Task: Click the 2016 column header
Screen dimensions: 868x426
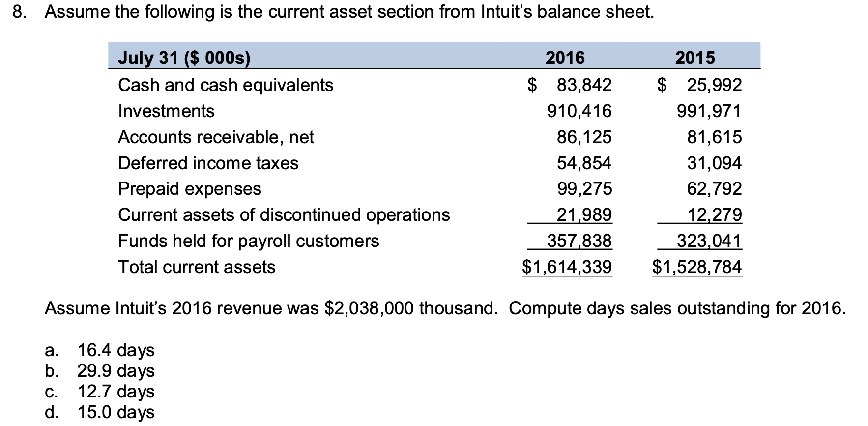Action: [x=565, y=58]
